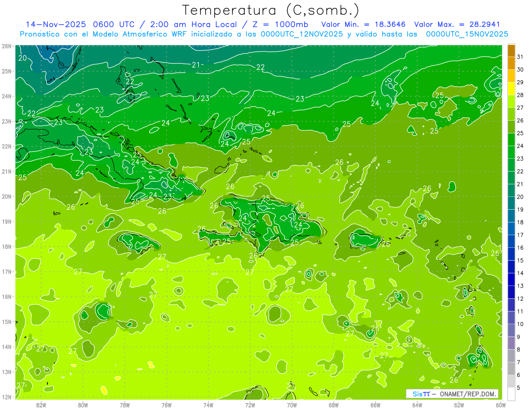Click the '60W' longitude axis label

pos(501,405)
